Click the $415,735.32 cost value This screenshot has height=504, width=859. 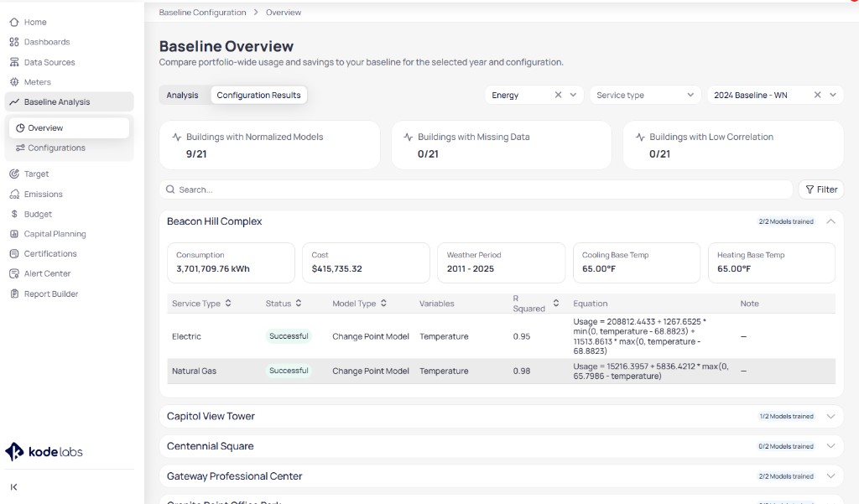337,269
